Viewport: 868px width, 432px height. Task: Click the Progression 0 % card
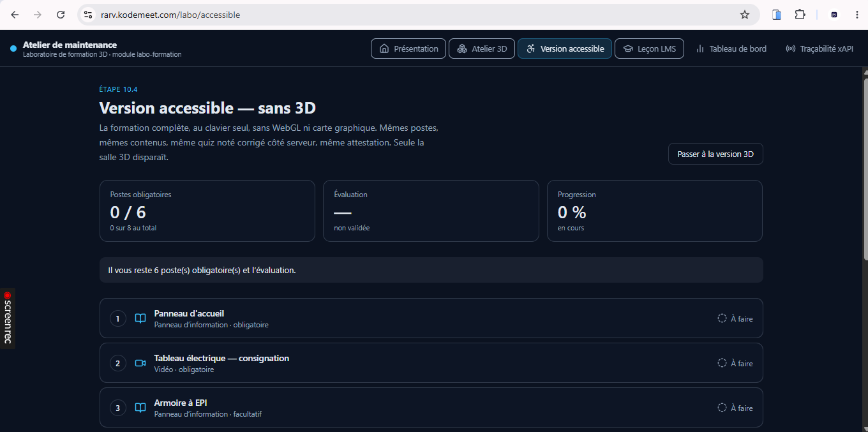pos(655,211)
